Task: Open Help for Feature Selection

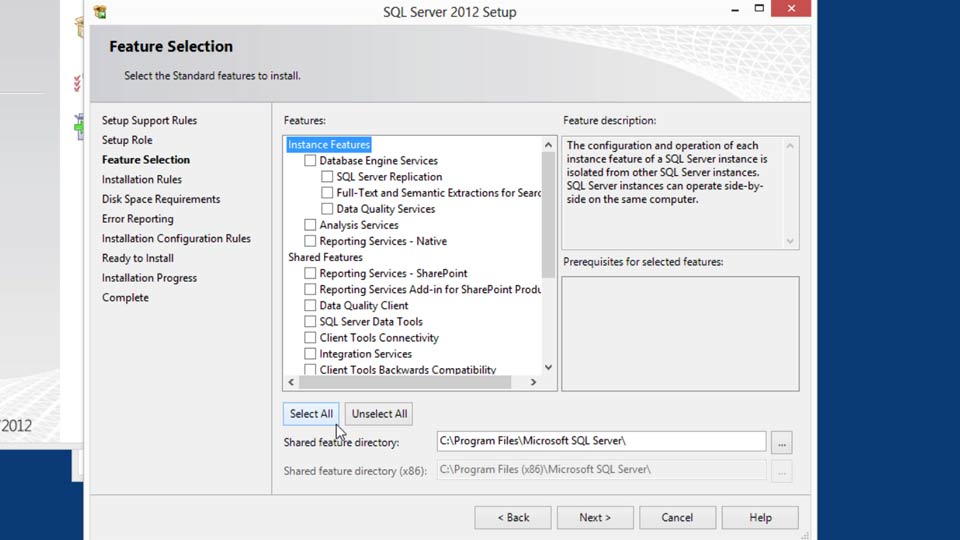Action: point(760,517)
